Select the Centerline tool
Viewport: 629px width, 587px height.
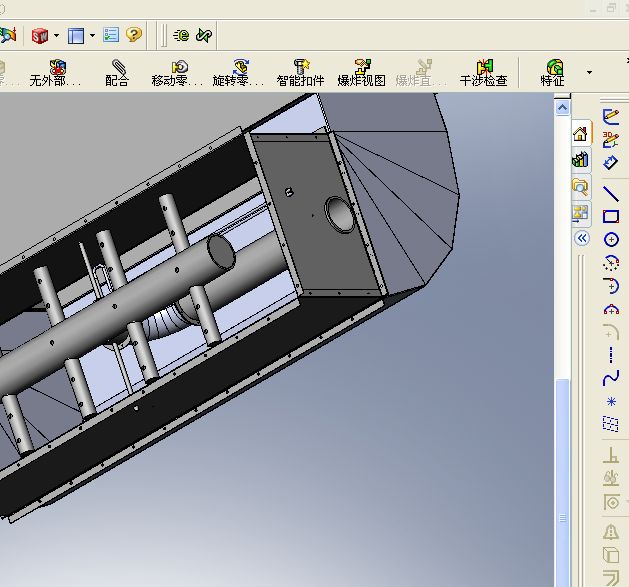coord(611,355)
